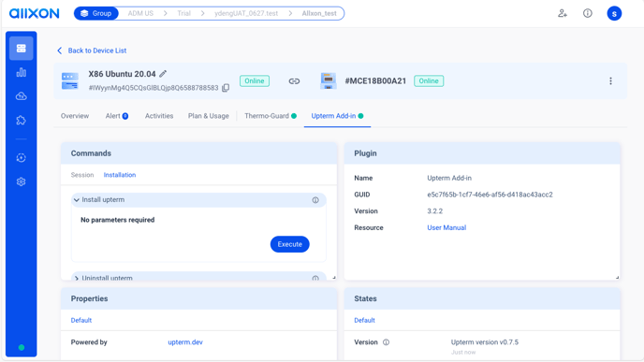This screenshot has height=362, width=644.
Task: Click the plugin GUID value
Action: coord(490,195)
